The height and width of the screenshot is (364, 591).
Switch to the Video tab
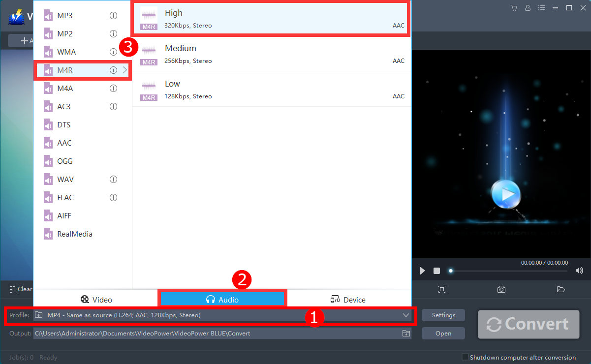(x=96, y=299)
